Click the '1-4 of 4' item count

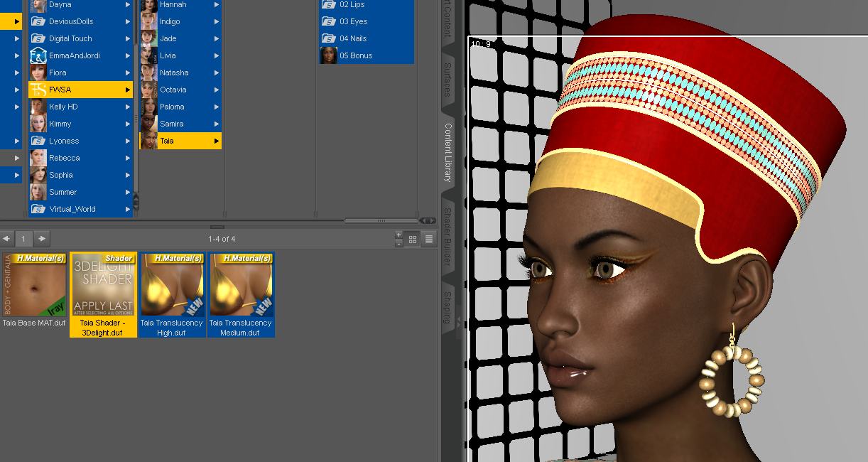pyautogui.click(x=222, y=239)
